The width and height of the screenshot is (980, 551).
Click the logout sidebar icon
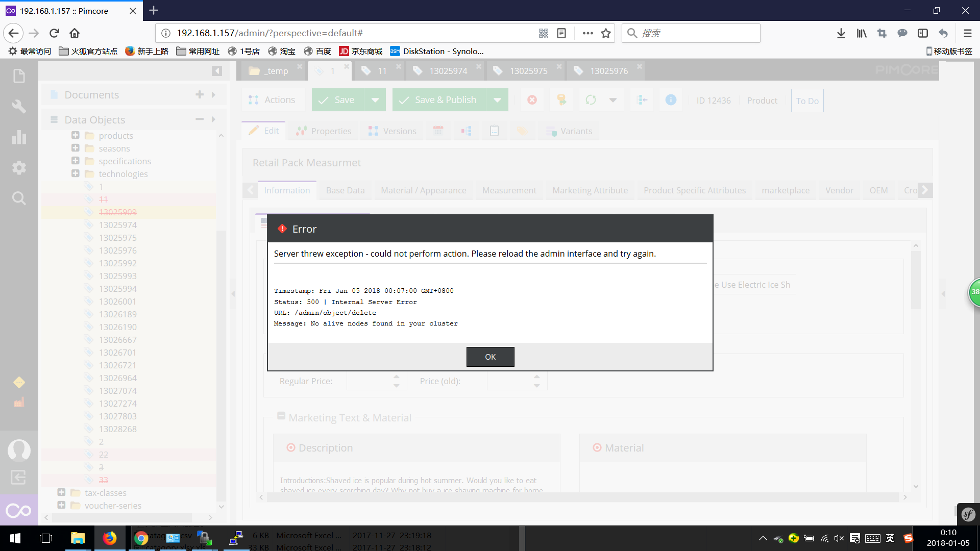click(x=19, y=478)
